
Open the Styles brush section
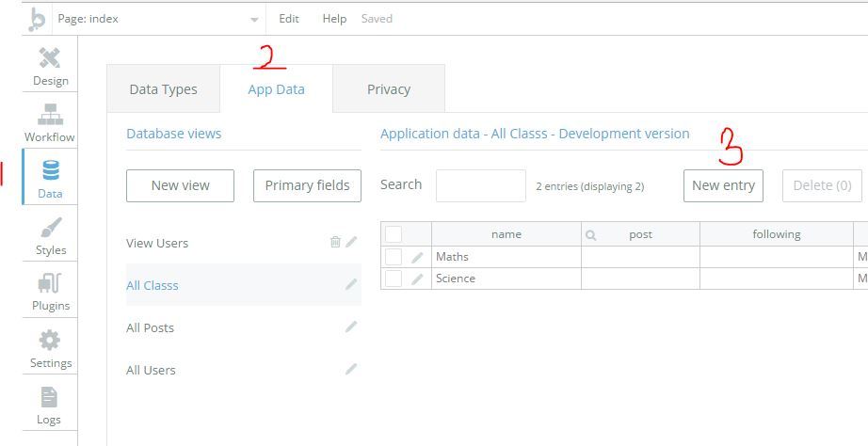coord(50,235)
